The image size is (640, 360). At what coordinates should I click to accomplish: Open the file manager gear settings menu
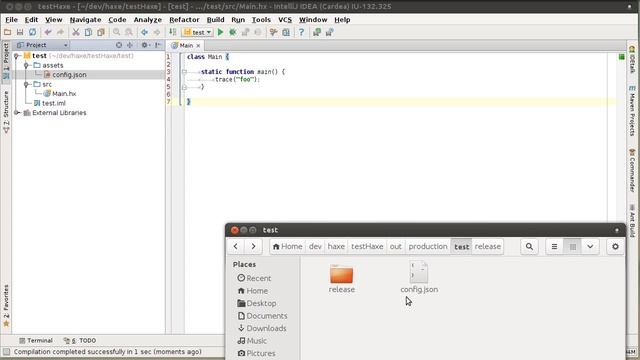click(615, 247)
